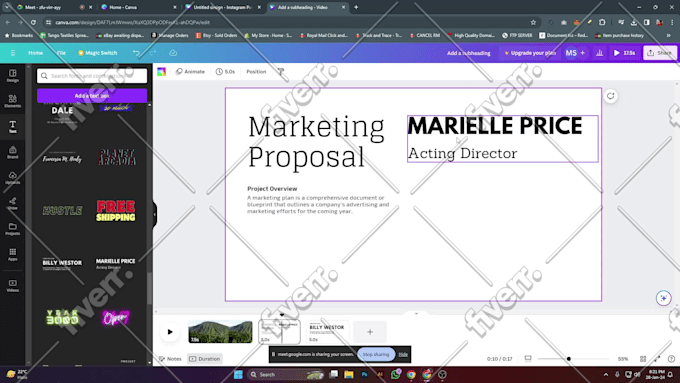The image size is (680, 383).
Task: Play the 17.5s video preview
Action: [x=624, y=53]
